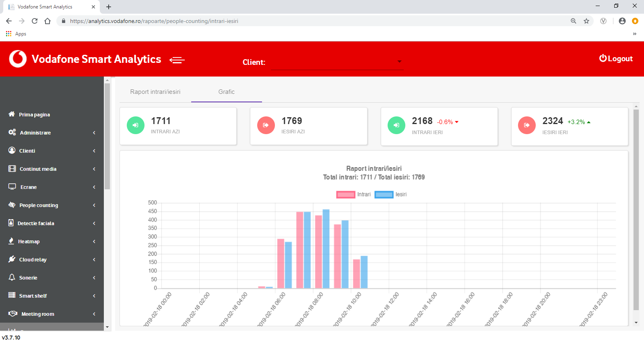644x346 pixels.
Task: Click the Detectie faciala badge icon
Action: pos(11,223)
